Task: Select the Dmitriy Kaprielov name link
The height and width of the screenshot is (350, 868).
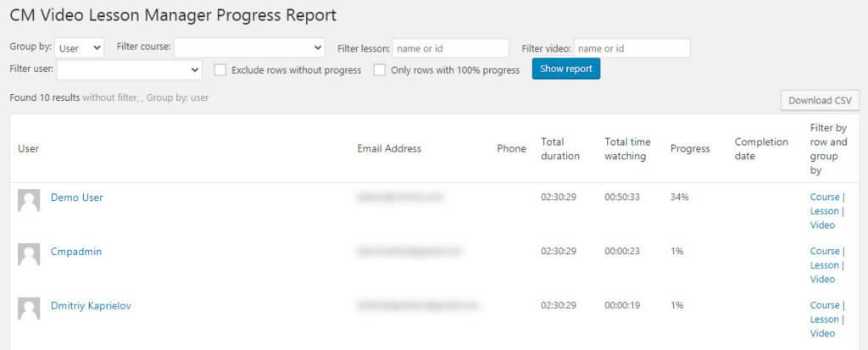Action: pos(91,305)
